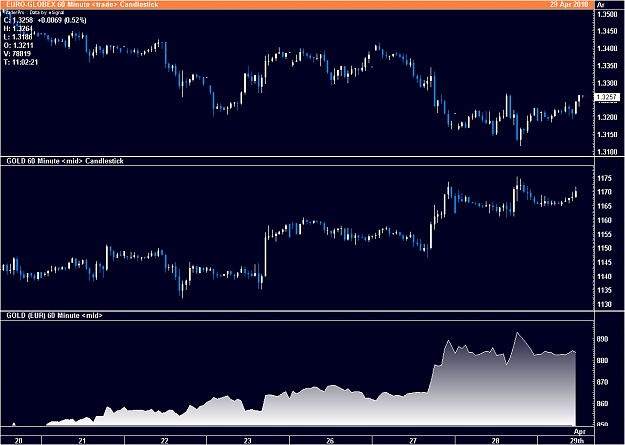Click the time T: 11:02:21 readout
Image resolution: width=625 pixels, height=445 pixels.
click(x=21, y=62)
